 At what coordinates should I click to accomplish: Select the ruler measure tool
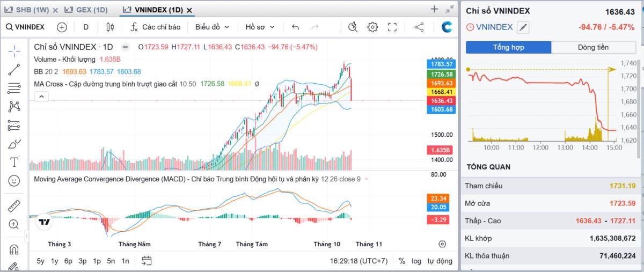tap(14, 205)
